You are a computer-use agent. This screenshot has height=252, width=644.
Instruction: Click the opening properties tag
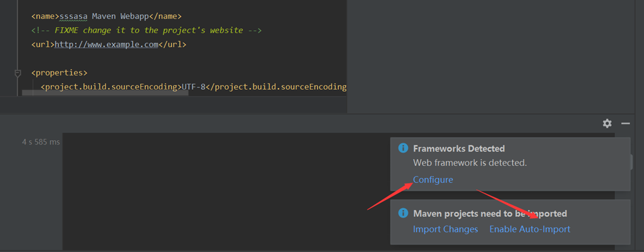coord(59,73)
